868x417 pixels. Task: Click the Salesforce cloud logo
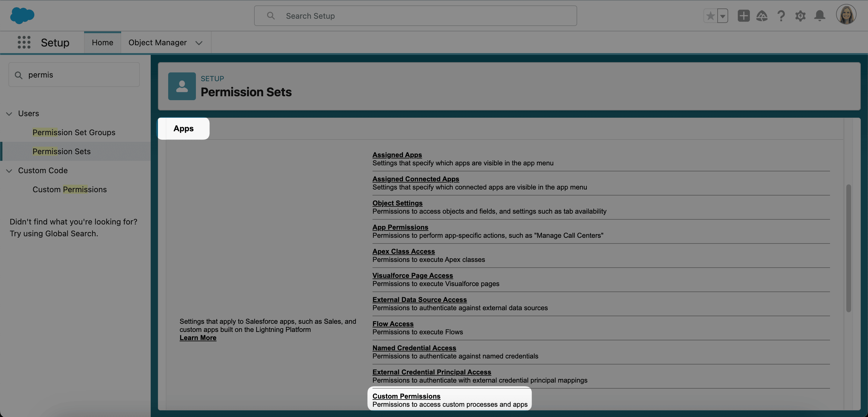click(x=22, y=15)
